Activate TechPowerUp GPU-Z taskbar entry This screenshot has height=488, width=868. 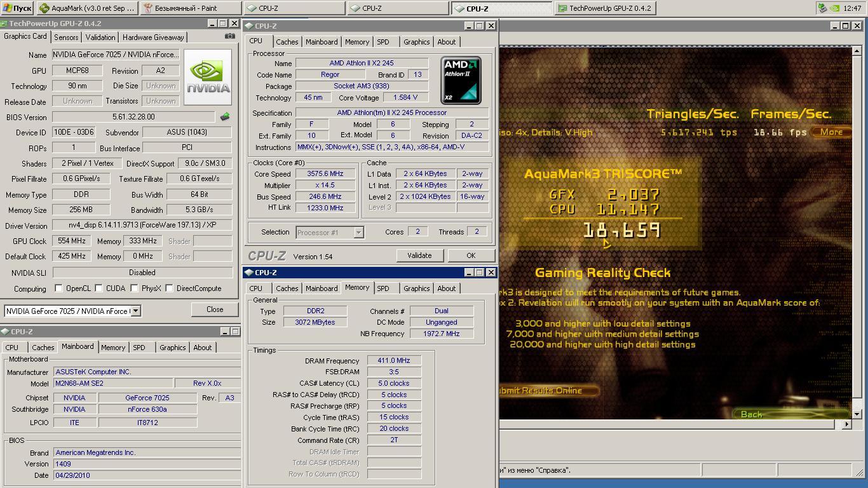pyautogui.click(x=606, y=8)
